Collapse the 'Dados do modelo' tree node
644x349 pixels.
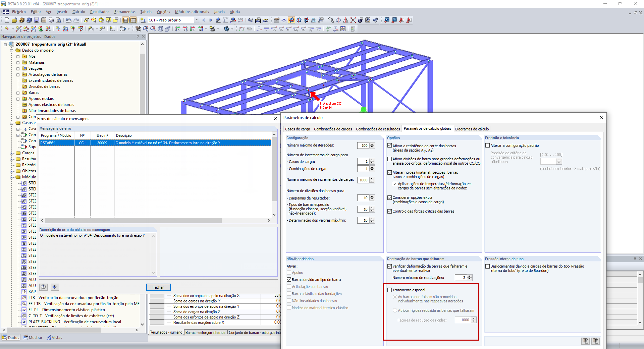[x=11, y=50]
